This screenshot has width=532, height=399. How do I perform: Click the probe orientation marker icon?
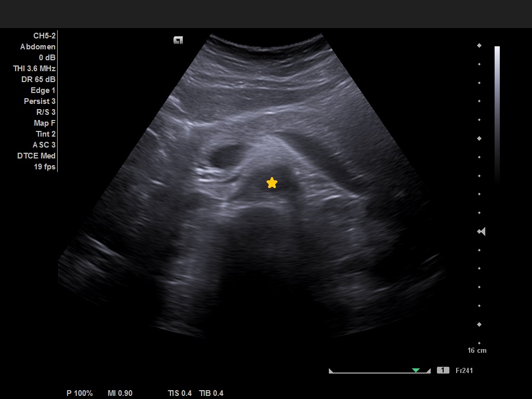[x=178, y=41]
